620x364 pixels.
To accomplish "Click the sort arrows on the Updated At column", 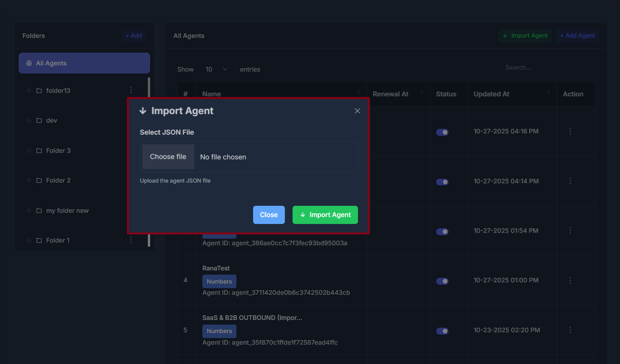I will pyautogui.click(x=548, y=92).
